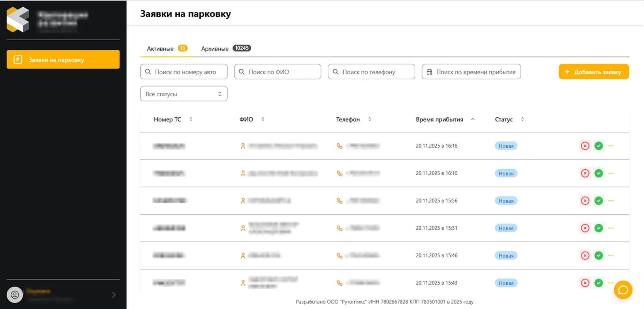Click the user avatar icon in sidebar
The width and height of the screenshot is (644, 309).
click(x=15, y=295)
